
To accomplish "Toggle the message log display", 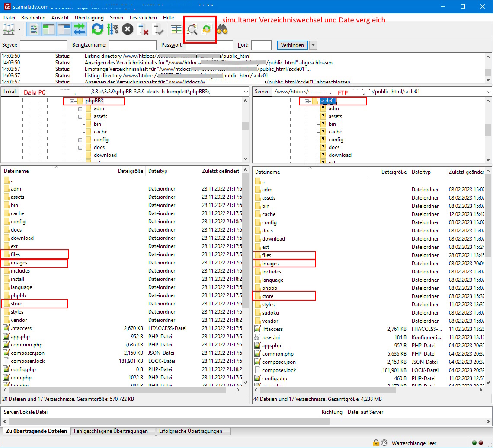I will point(35,29).
